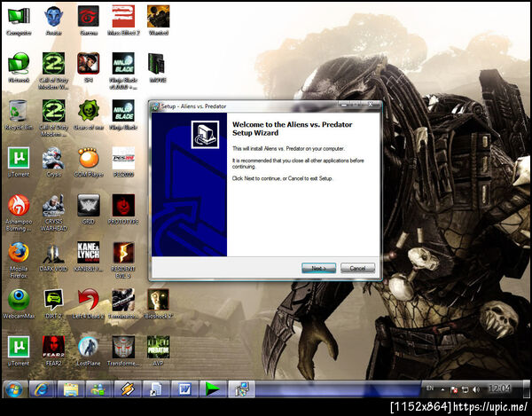Click 'Click Next to continue' instruction text

283,178
